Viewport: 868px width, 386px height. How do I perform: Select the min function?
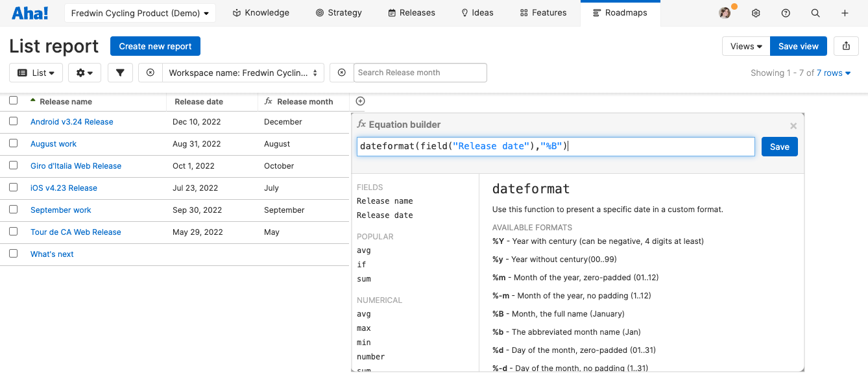[x=364, y=343]
